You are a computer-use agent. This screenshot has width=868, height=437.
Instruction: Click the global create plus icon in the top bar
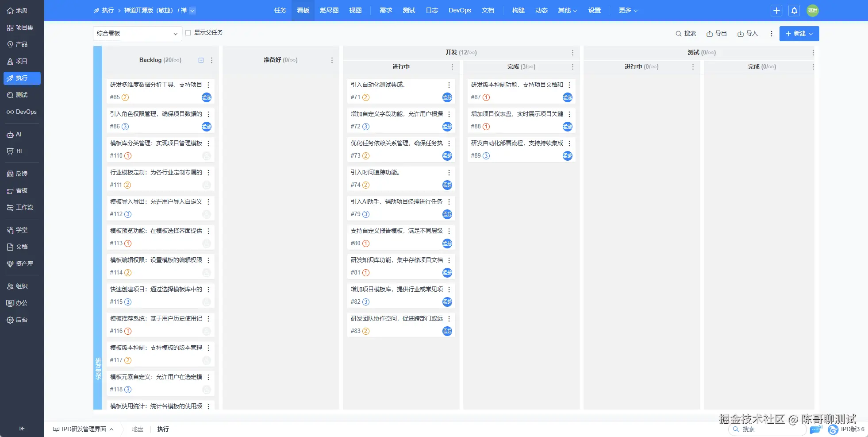(x=776, y=11)
